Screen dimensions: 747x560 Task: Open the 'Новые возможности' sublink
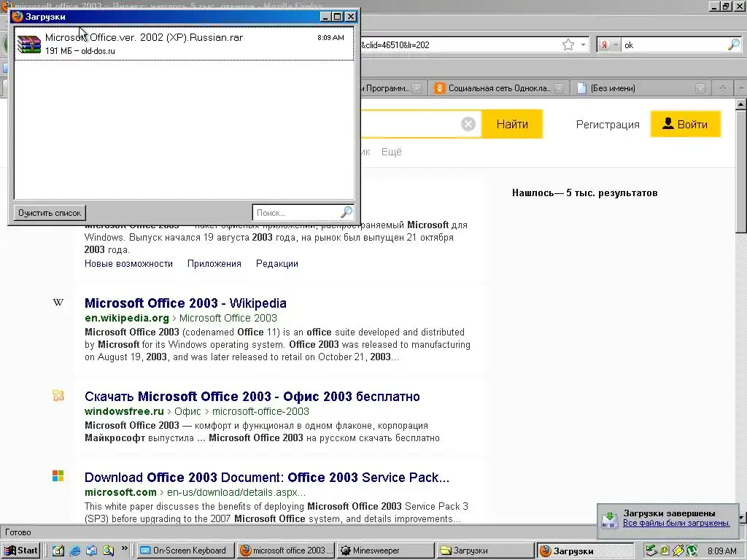tap(128, 264)
